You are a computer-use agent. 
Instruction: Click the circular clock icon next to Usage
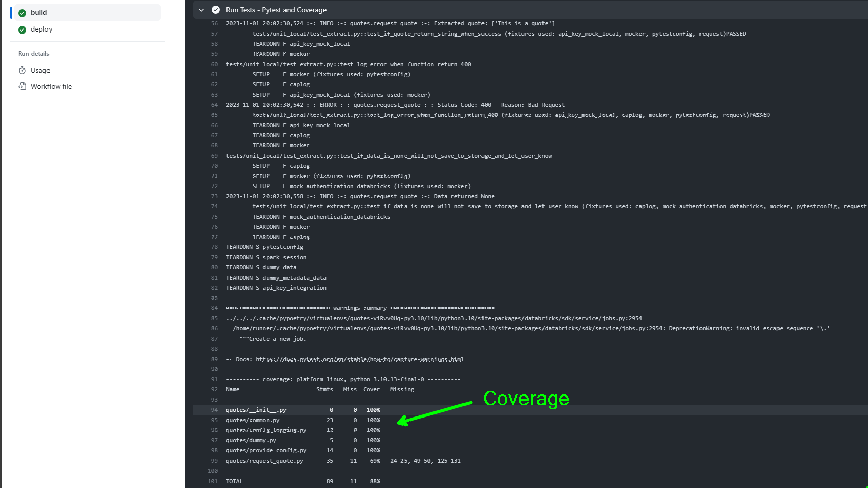coord(22,70)
